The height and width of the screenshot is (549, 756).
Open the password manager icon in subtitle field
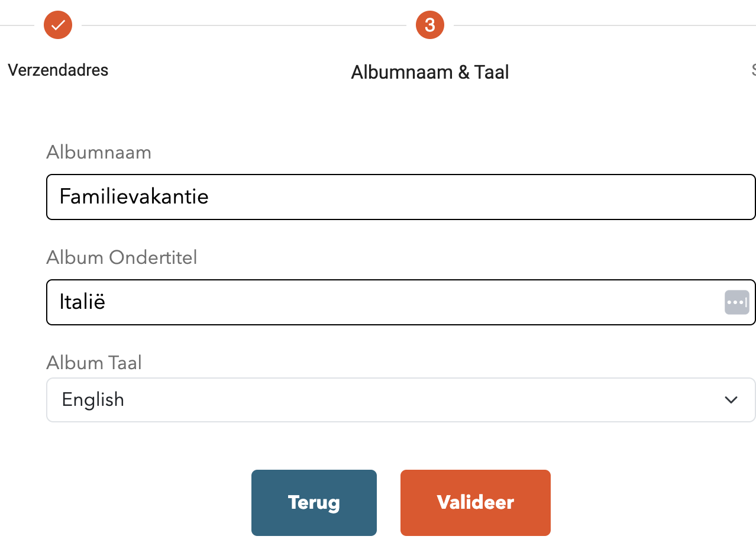pos(736,302)
